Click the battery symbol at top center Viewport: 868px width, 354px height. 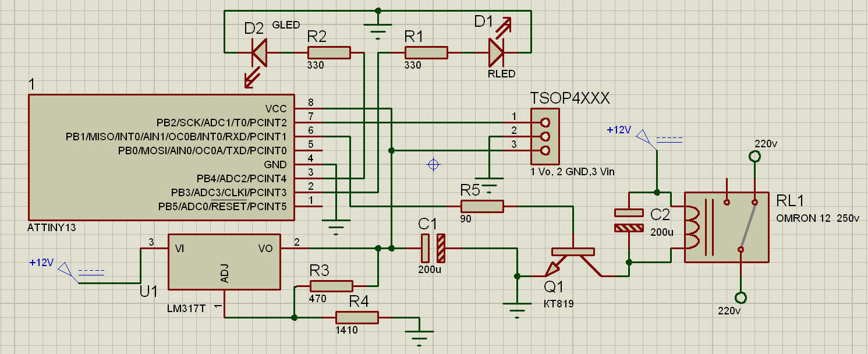click(x=378, y=31)
